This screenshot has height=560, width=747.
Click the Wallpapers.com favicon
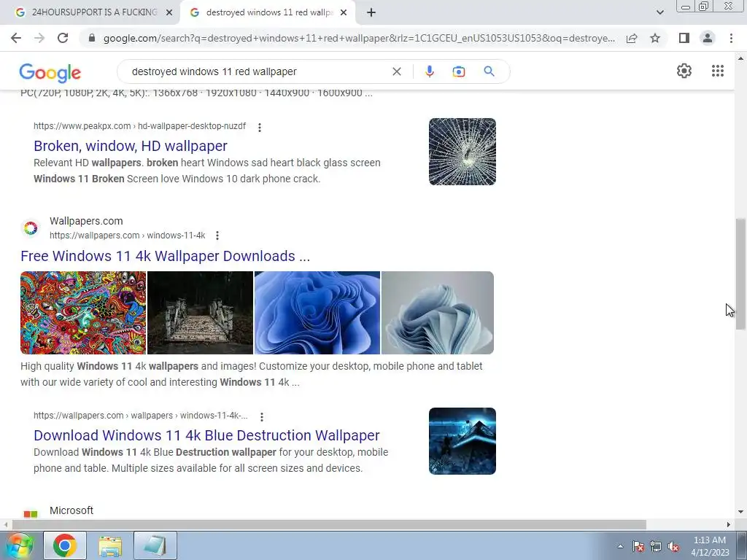(31, 228)
